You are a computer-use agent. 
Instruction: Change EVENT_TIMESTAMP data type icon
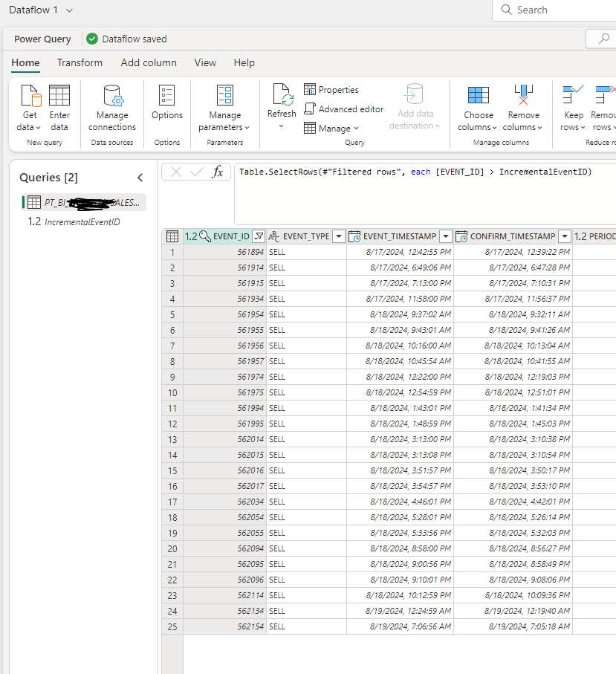coord(354,236)
